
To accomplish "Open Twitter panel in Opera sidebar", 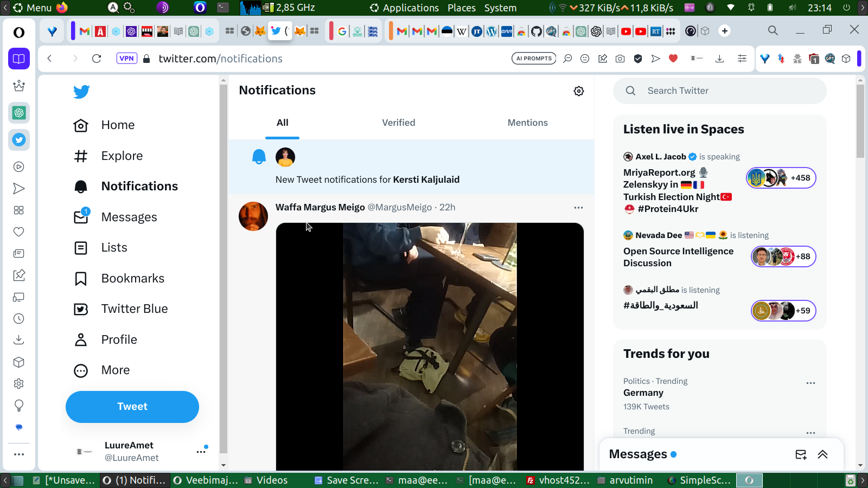I will (x=19, y=140).
